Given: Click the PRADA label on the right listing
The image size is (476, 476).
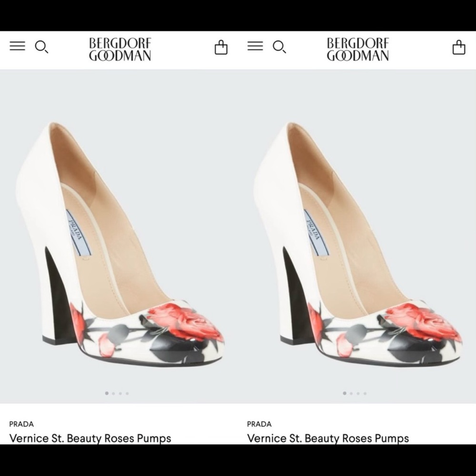Looking at the screenshot, I should (260, 424).
